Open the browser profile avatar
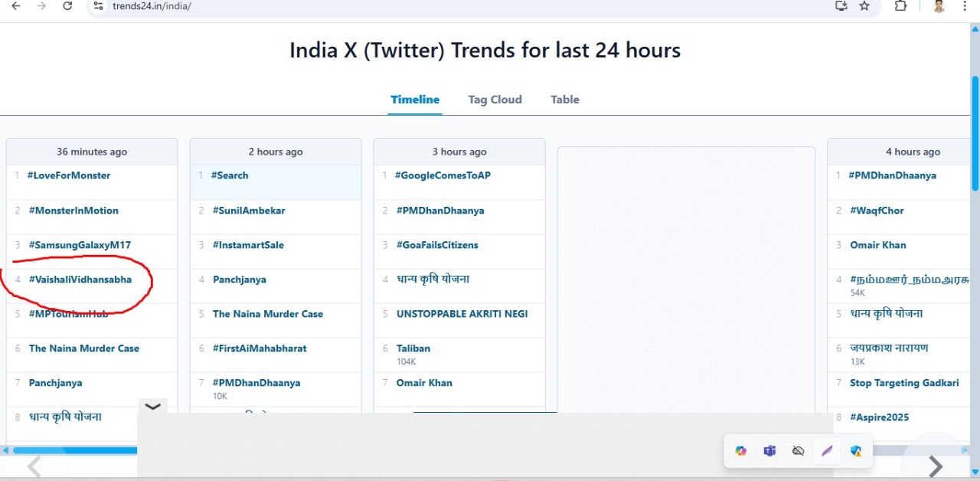980x481 pixels. pyautogui.click(x=939, y=6)
